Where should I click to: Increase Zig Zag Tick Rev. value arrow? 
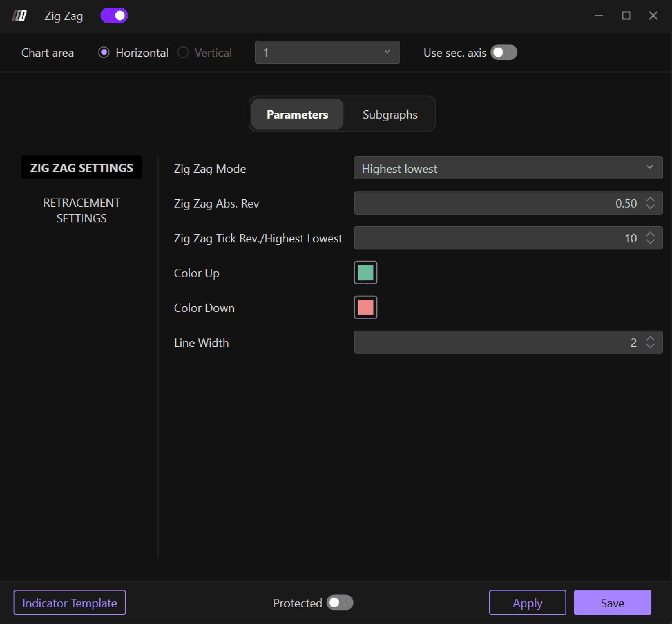pos(650,234)
